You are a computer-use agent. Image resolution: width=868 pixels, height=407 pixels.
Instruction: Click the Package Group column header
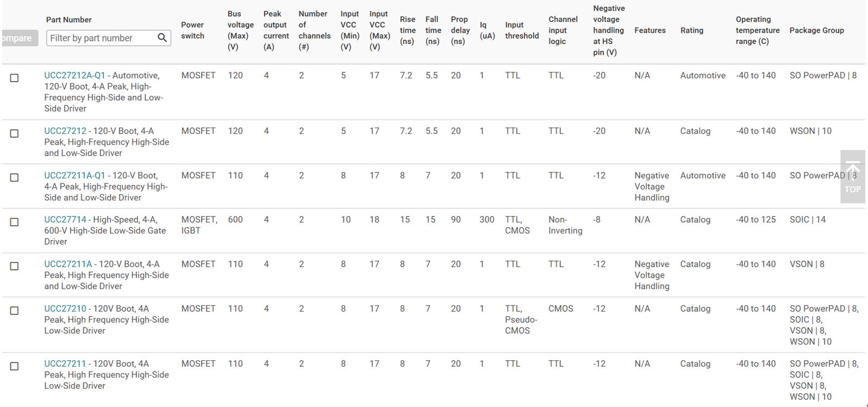[x=816, y=30]
